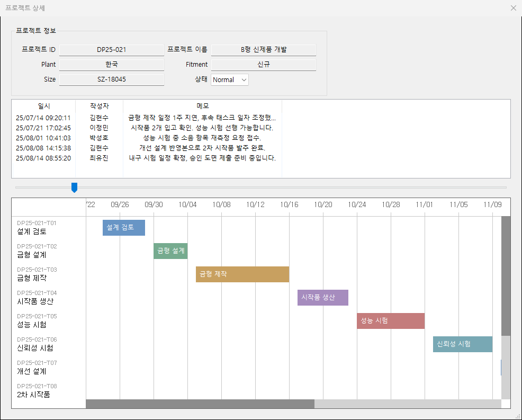Image resolution: width=522 pixels, height=420 pixels.
Task: Click the 11/09 date header
Action: point(492,204)
